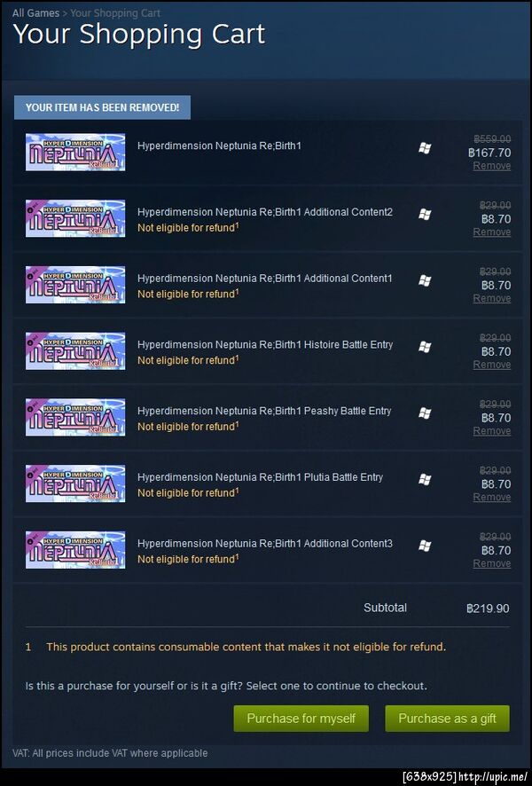
Task: Open the Additional Content2 DLC thumbnail
Action: 75,218
